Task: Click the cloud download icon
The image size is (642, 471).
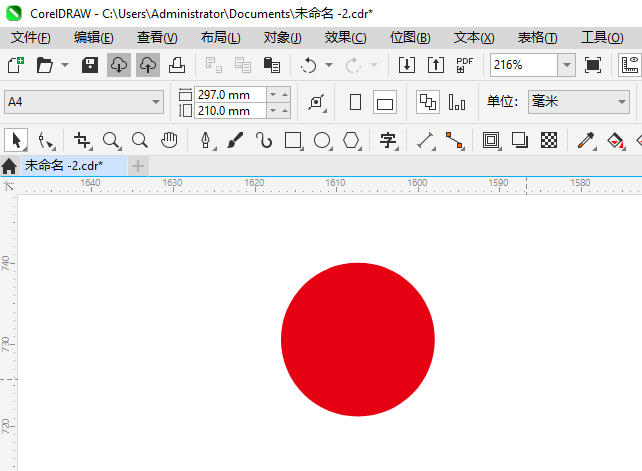Action: (119, 65)
